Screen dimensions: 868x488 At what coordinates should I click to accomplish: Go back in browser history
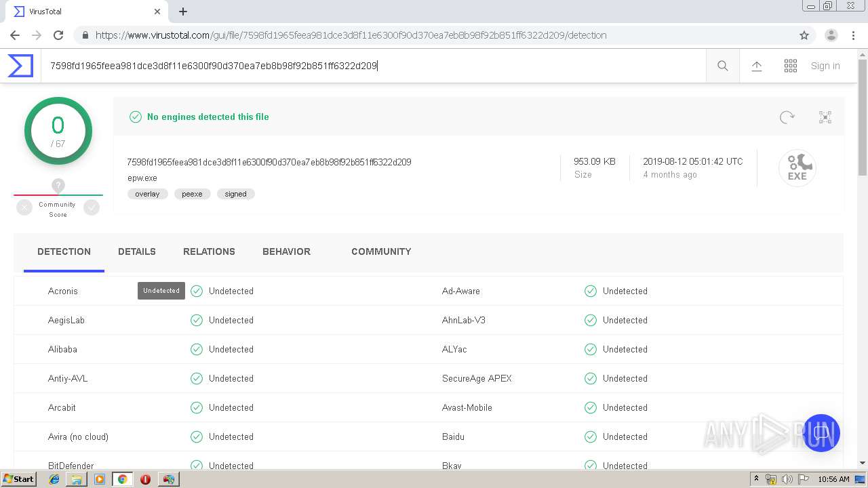point(15,35)
